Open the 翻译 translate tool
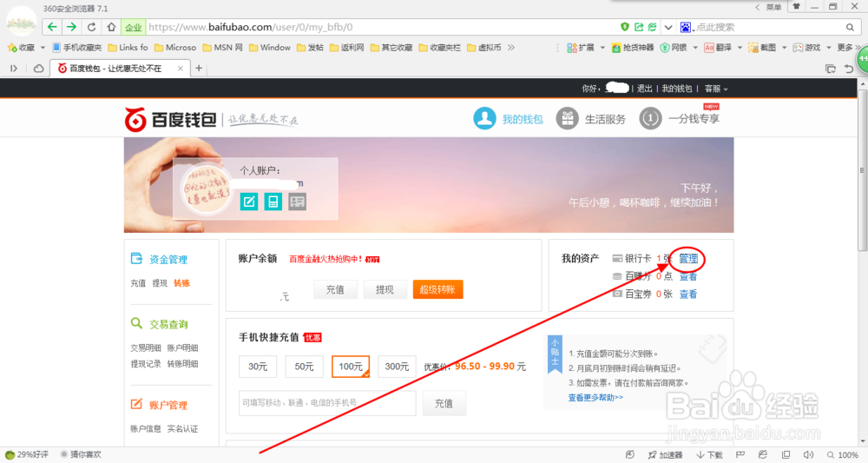Image resolution: width=868 pixels, height=463 pixels. click(718, 48)
